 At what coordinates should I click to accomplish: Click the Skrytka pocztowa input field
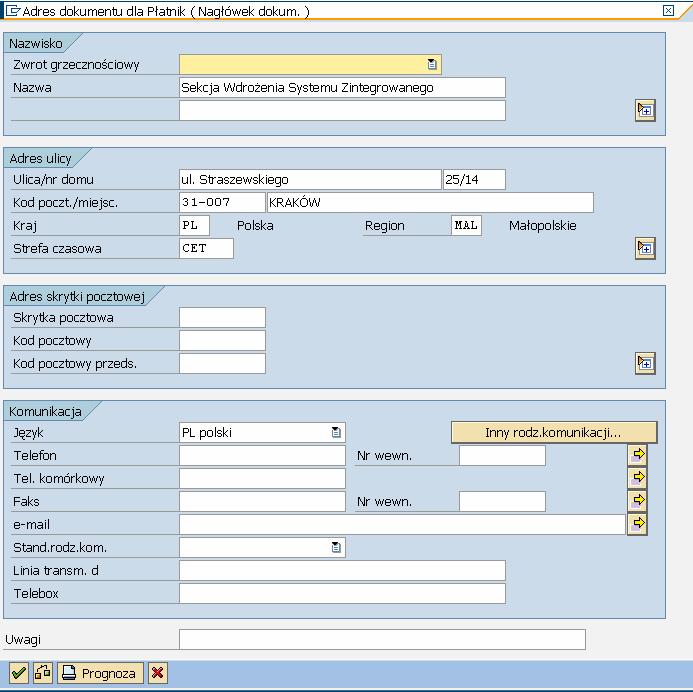tap(222, 318)
